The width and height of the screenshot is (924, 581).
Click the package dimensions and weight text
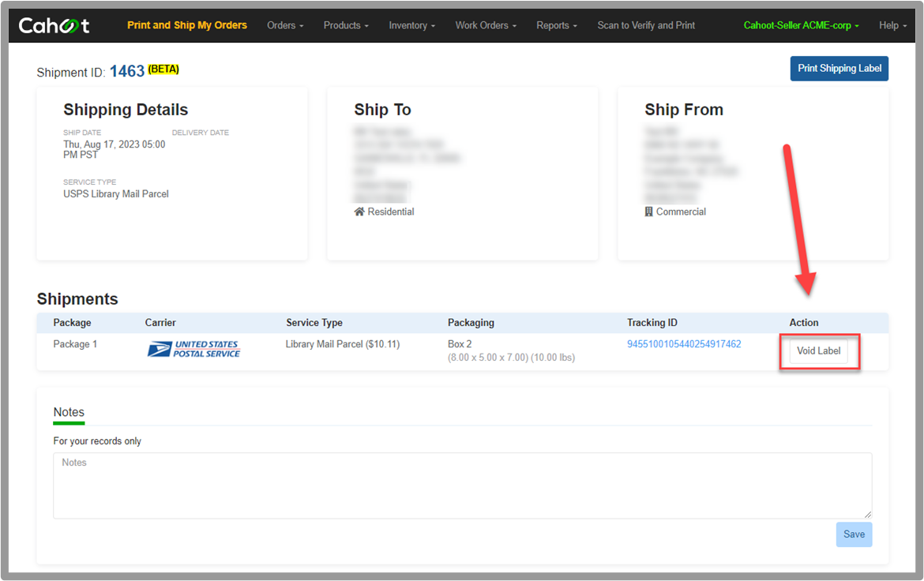point(511,358)
